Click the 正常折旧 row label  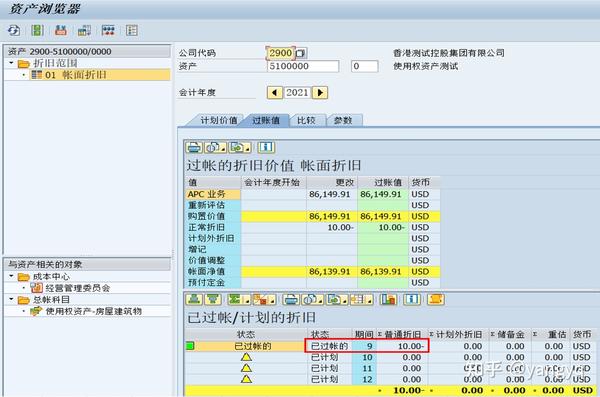(213, 227)
